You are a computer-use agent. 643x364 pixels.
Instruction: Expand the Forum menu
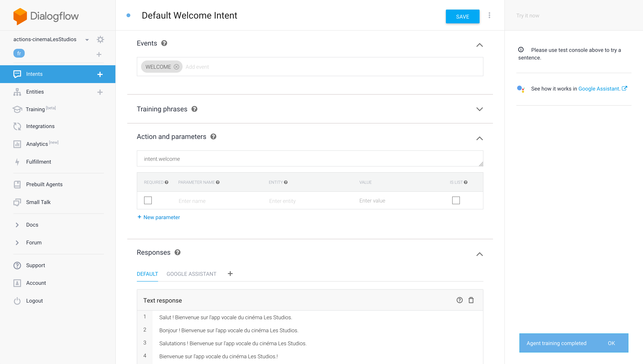[17, 242]
